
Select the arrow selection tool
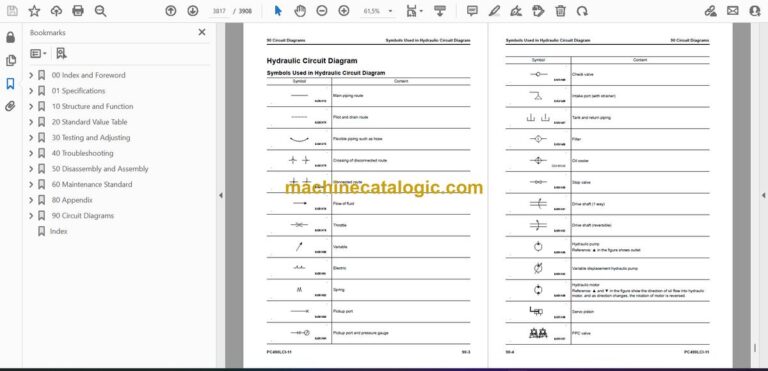(278, 11)
